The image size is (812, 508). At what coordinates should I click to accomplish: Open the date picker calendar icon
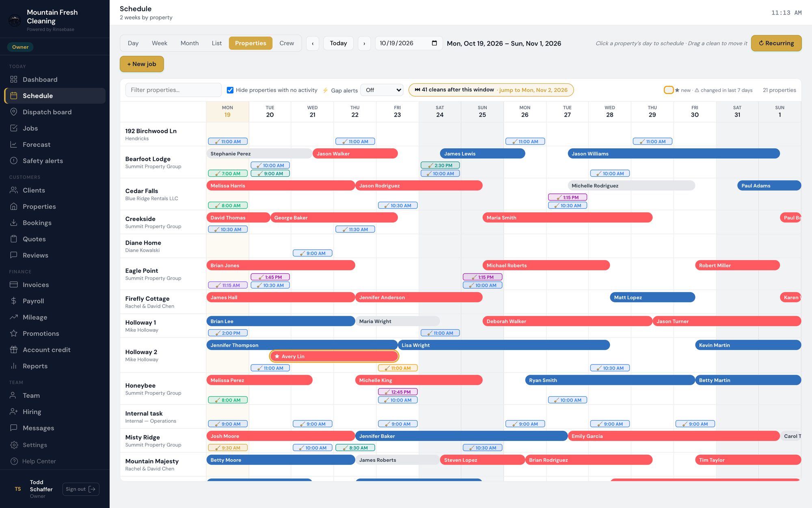pyautogui.click(x=434, y=43)
